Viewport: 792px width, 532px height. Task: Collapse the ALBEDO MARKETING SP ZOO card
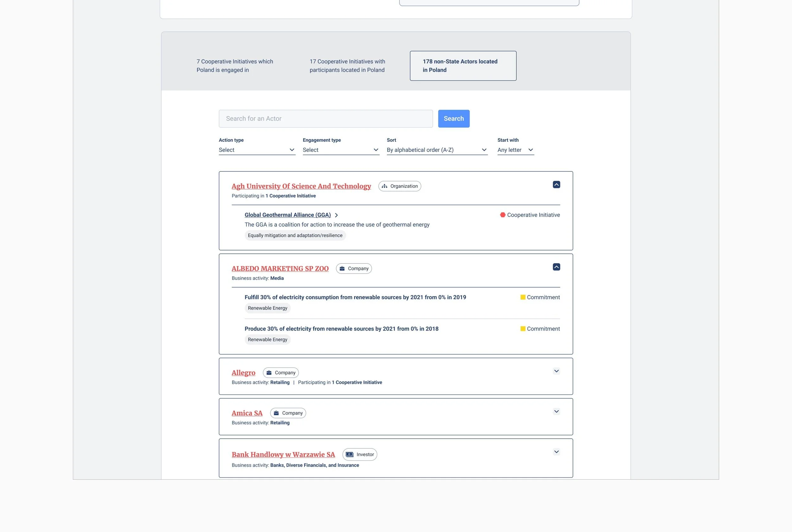point(556,267)
